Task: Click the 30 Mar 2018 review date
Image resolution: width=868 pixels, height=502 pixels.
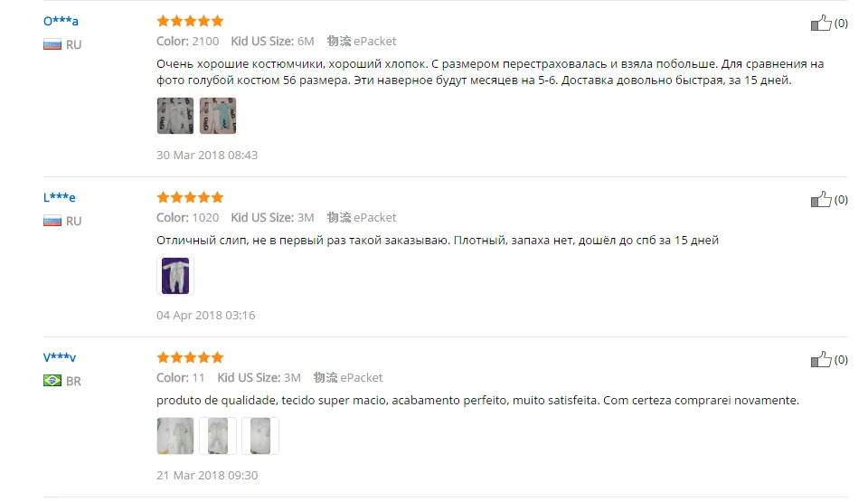Action: click(207, 156)
